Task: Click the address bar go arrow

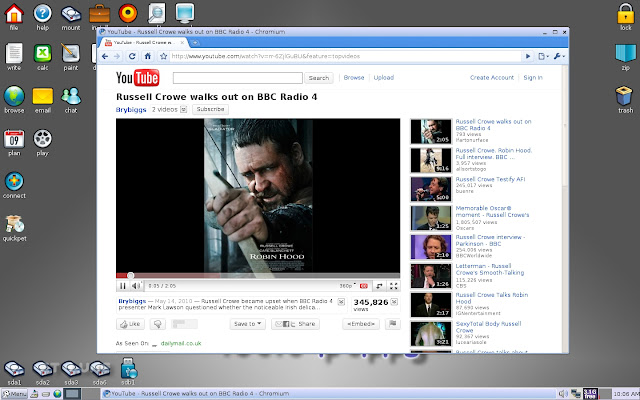Action: click(x=528, y=56)
